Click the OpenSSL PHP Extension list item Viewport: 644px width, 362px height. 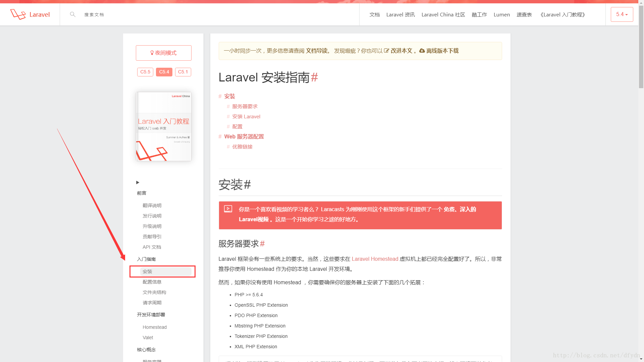click(x=261, y=305)
